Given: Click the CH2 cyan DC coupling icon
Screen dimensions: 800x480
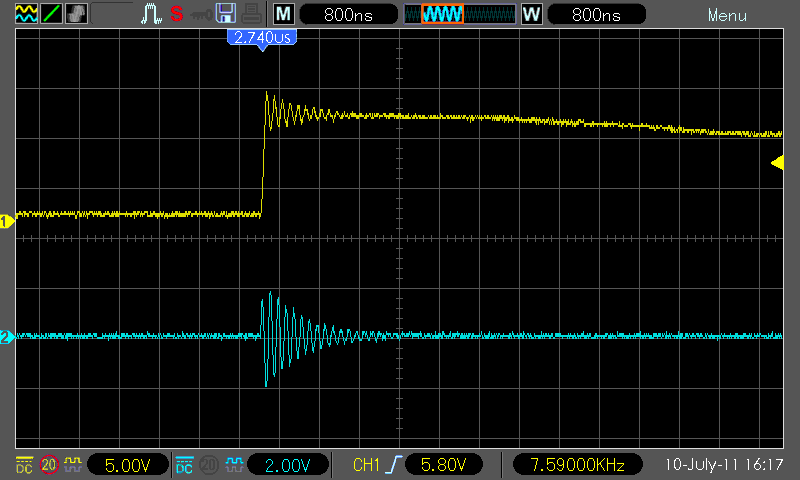Looking at the screenshot, I should [x=184, y=465].
